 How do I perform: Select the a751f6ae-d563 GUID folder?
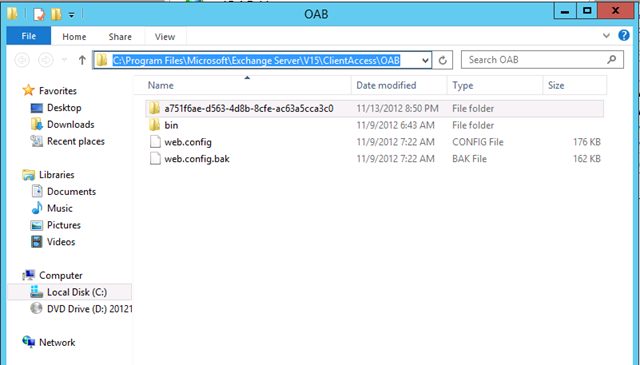tap(375, 109)
